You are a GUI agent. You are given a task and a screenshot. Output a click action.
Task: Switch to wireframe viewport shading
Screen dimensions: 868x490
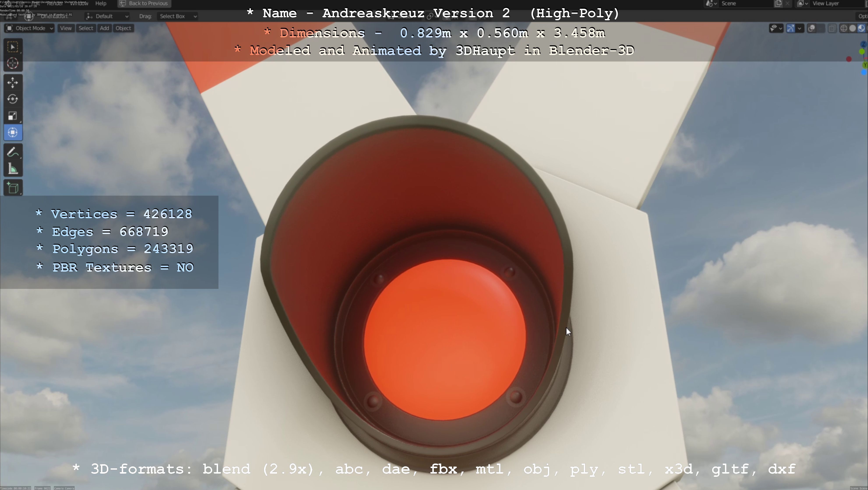[844, 28]
